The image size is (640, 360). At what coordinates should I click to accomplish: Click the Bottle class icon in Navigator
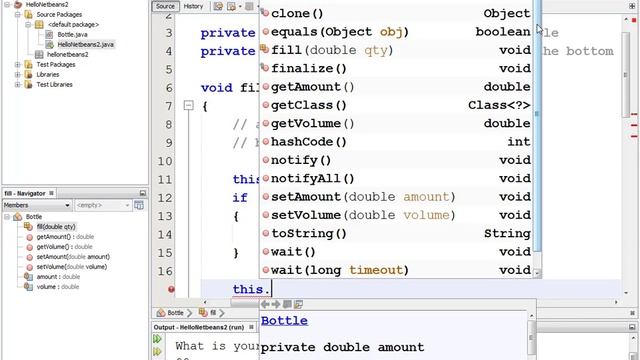[x=18, y=217]
